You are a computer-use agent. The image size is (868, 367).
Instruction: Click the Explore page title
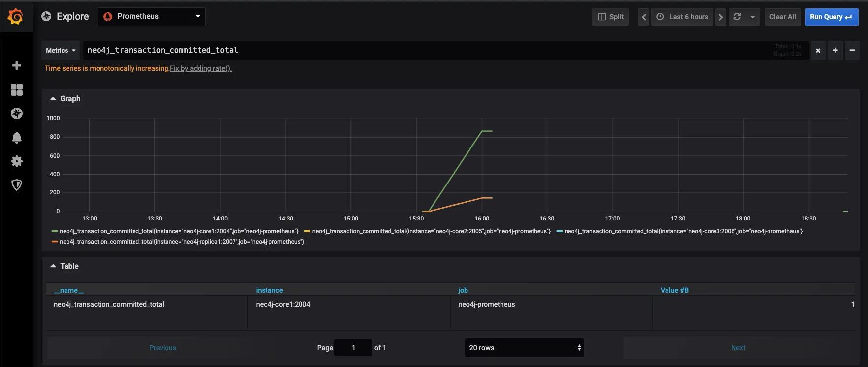[73, 16]
